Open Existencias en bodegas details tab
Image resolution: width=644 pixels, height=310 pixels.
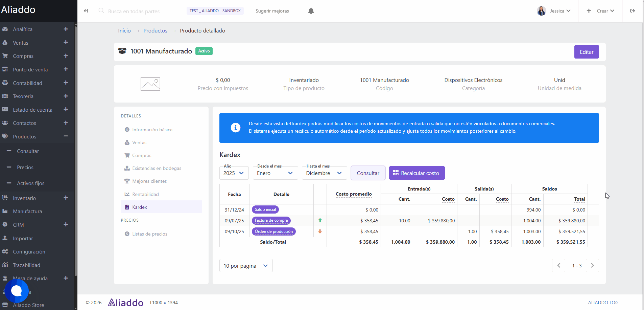tap(157, 168)
